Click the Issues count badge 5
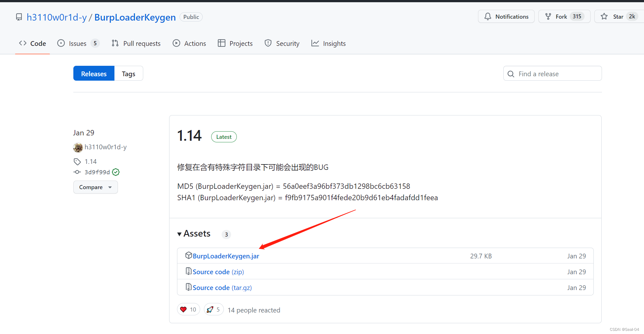 coord(95,43)
